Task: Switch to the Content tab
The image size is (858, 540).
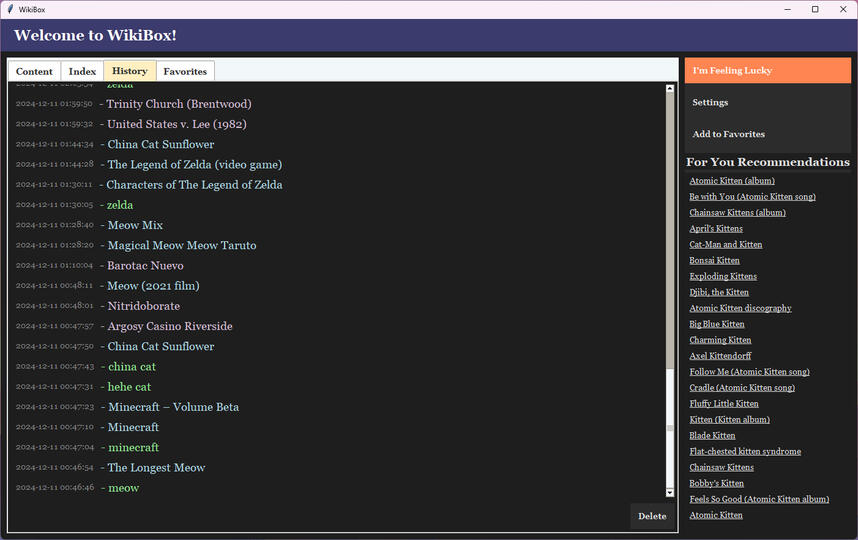Action: [x=34, y=72]
